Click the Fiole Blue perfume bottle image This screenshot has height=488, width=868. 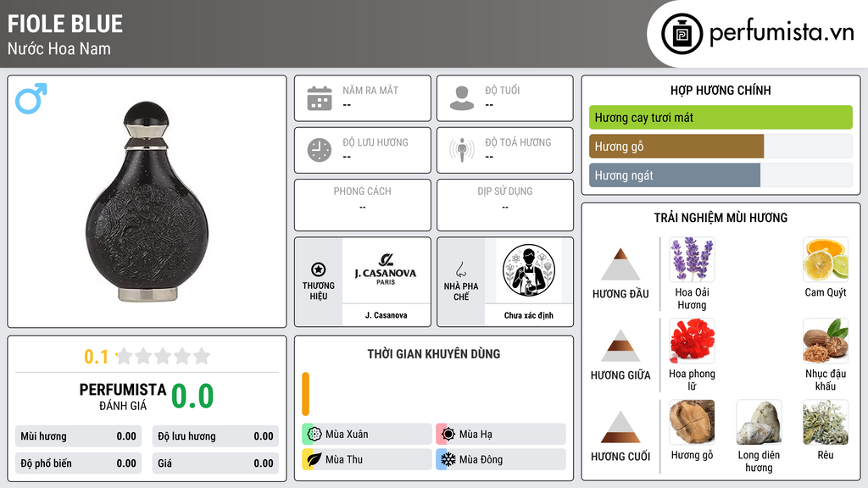click(x=147, y=202)
